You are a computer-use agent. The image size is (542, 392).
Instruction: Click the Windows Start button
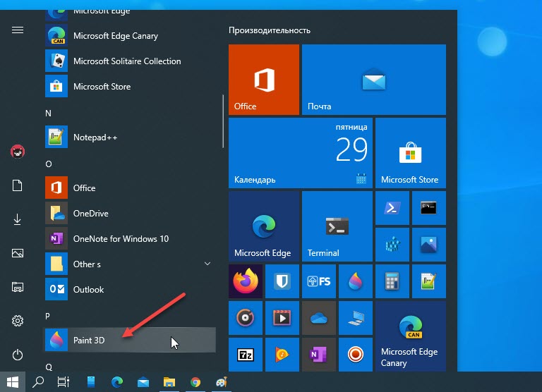tap(13, 382)
